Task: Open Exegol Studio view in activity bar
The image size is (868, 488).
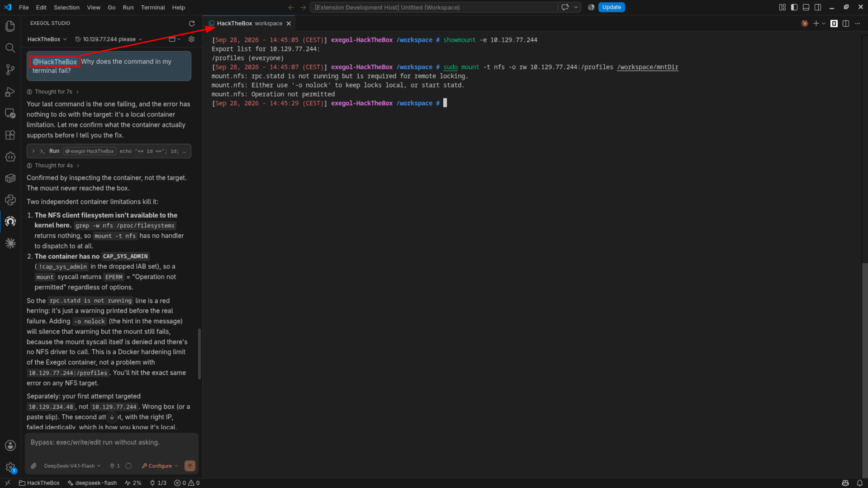Action: (10, 222)
